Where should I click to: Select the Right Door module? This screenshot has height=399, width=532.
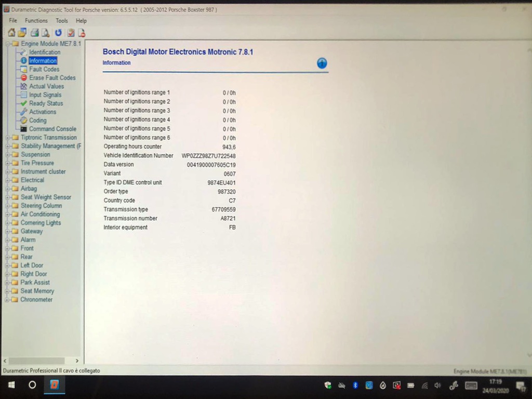pyautogui.click(x=34, y=274)
